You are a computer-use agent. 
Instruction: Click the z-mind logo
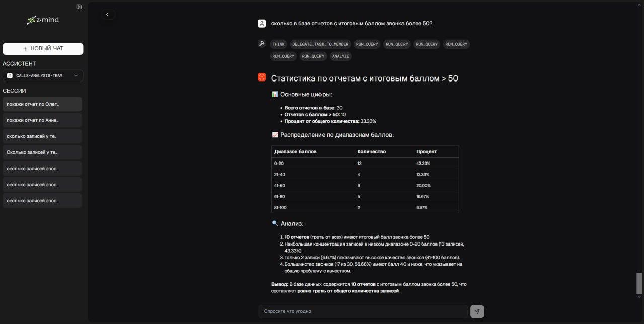[43, 20]
